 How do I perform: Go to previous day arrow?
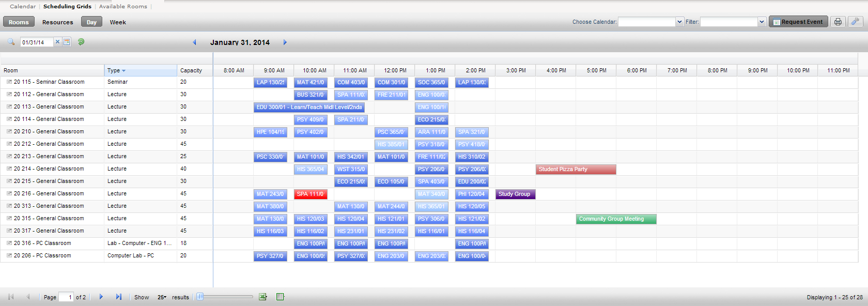[194, 42]
